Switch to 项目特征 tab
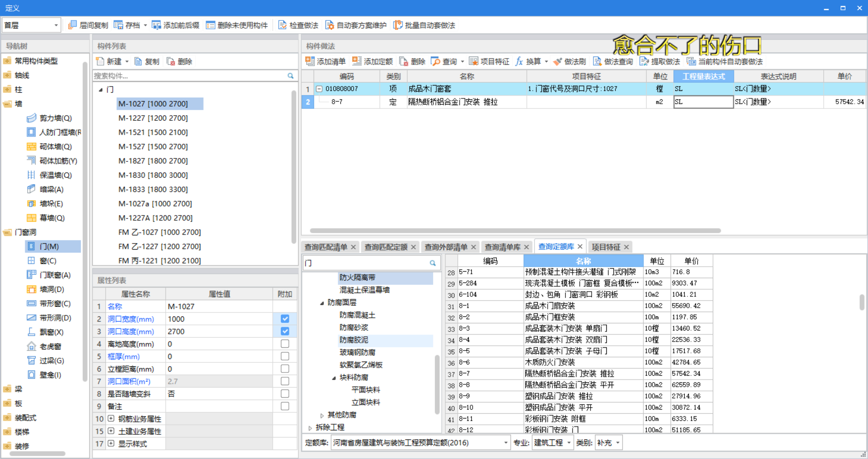The image size is (868, 459). coord(606,247)
